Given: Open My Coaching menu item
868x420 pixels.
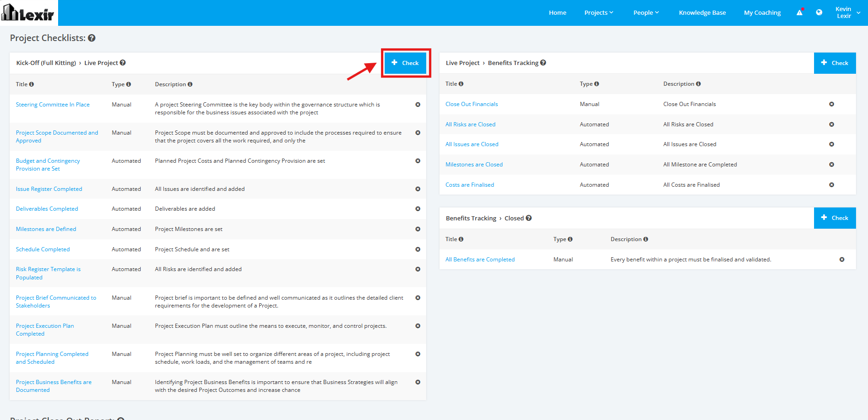Looking at the screenshot, I should click(x=762, y=12).
